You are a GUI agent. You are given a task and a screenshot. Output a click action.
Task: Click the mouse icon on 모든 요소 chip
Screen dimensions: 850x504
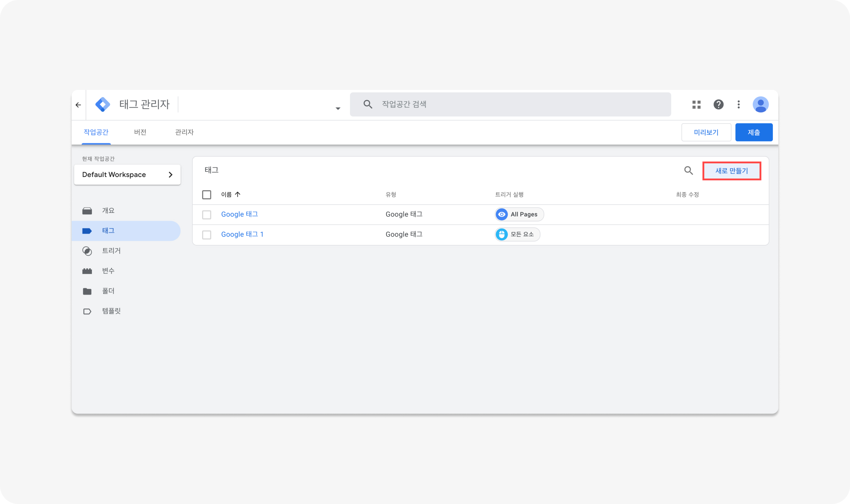click(501, 234)
